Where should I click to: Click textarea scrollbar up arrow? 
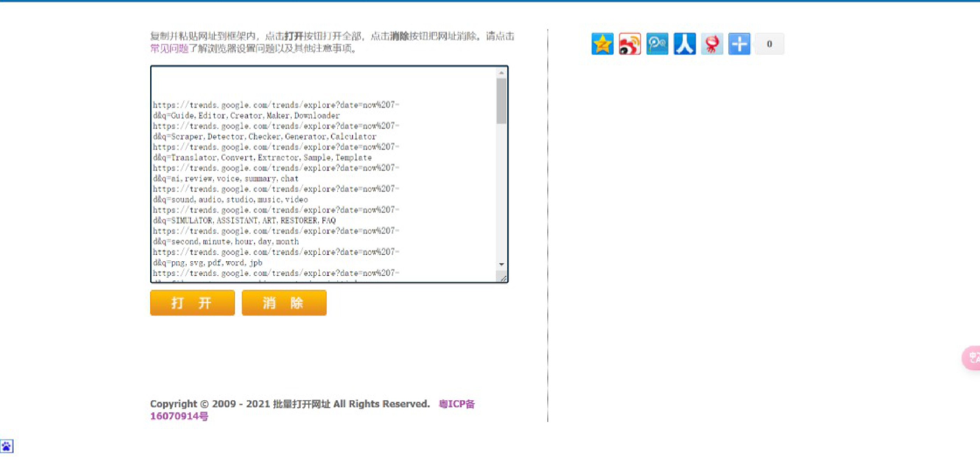click(x=501, y=73)
